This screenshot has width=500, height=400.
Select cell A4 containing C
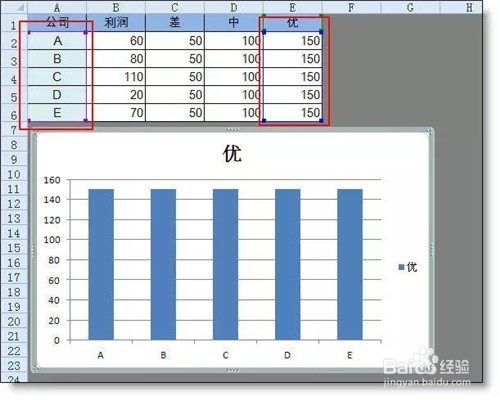[x=57, y=77]
